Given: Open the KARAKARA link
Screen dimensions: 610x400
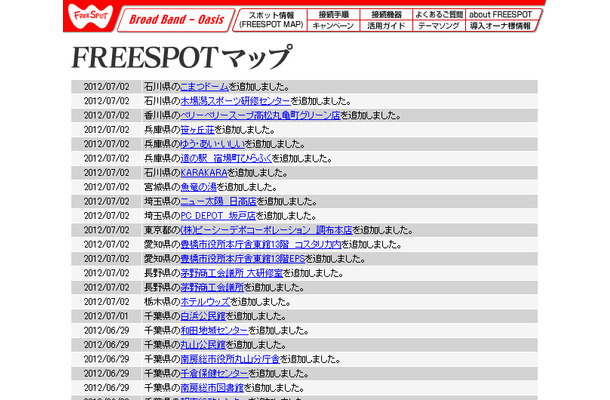Looking at the screenshot, I should tap(204, 173).
